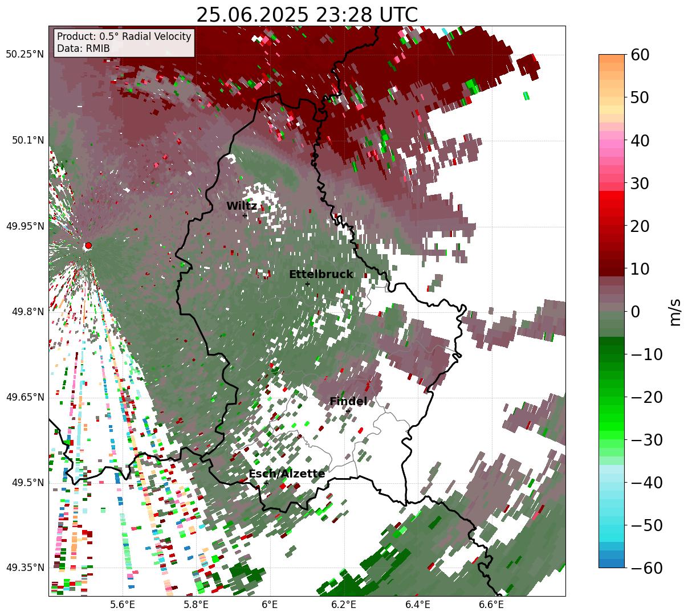The height and width of the screenshot is (616, 688).
Task: Click the 6.6°E longitude tick label
Action: click(491, 605)
